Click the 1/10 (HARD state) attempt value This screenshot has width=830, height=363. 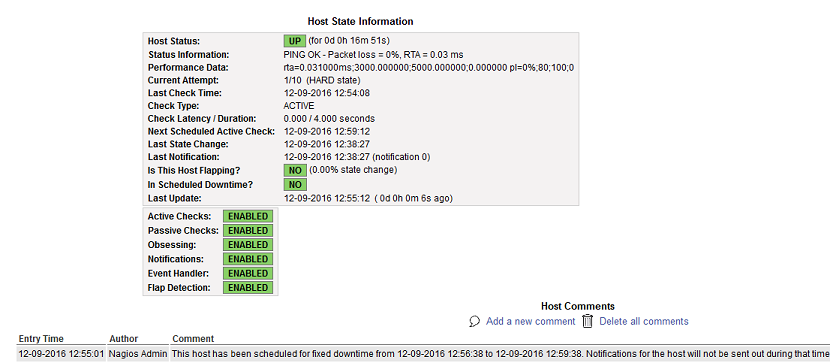coord(322,80)
